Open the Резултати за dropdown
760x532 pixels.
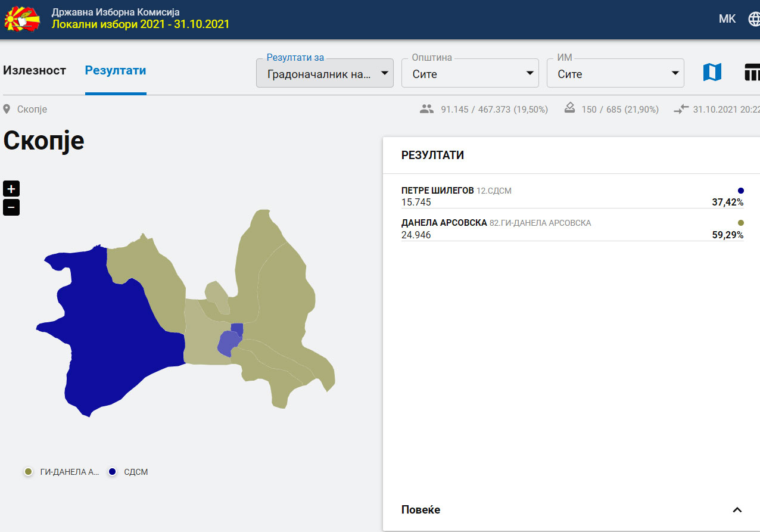pos(325,73)
